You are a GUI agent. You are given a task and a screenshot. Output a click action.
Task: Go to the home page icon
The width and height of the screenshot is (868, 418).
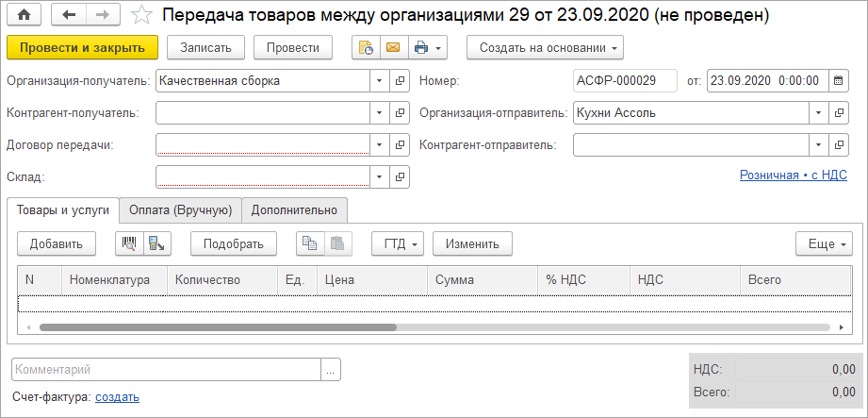coord(24,15)
